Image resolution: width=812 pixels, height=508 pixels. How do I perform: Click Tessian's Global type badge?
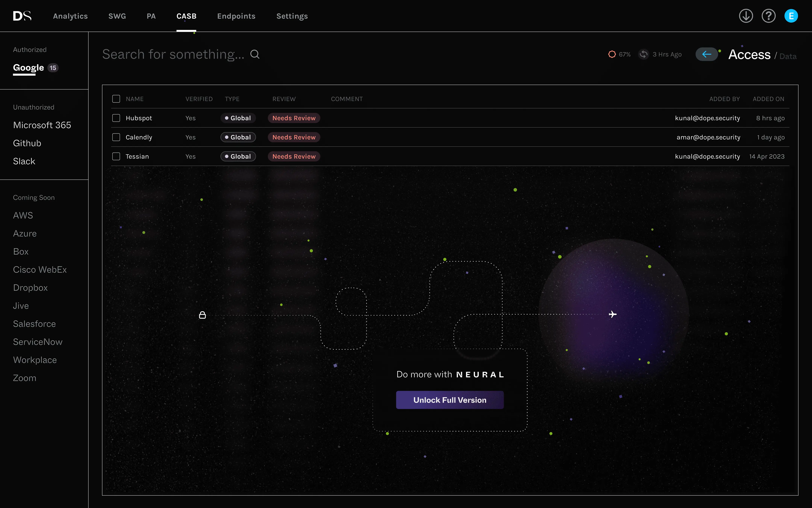238,156
